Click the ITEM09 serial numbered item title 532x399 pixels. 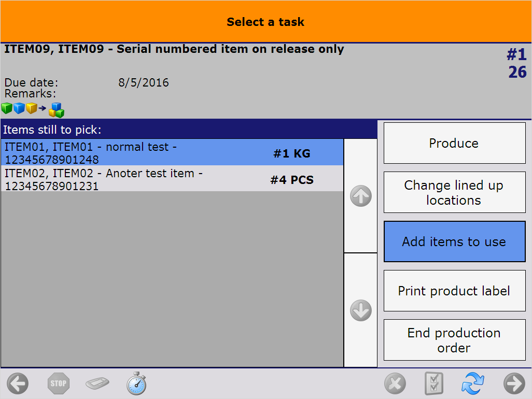click(x=174, y=49)
